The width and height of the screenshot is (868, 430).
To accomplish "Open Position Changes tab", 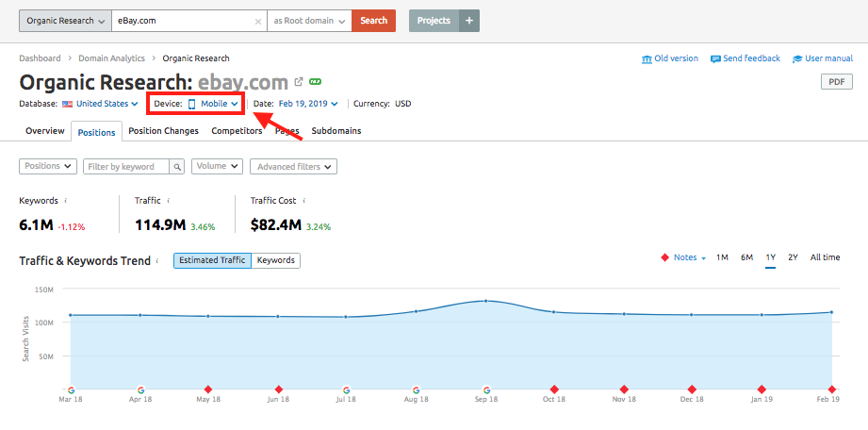I will (163, 131).
